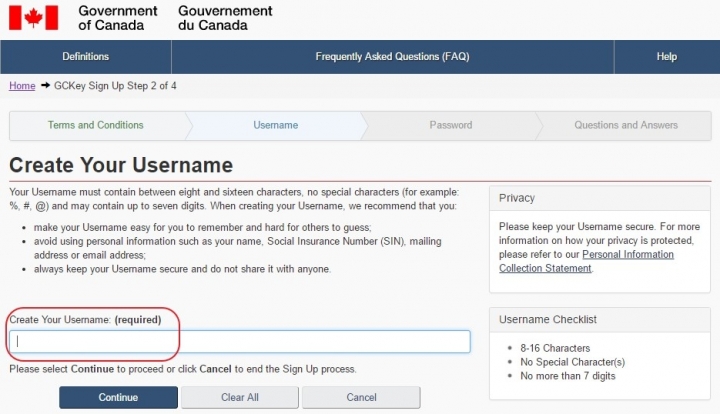The image size is (720, 414).
Task: Click the Government of Canada wordmark
Action: click(x=118, y=18)
